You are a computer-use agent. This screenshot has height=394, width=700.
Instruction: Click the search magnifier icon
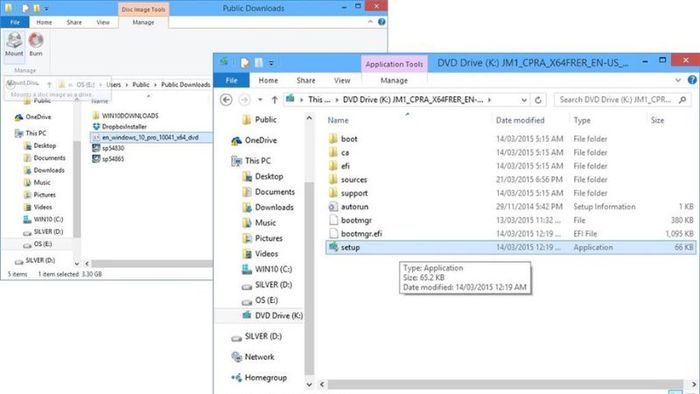tap(682, 100)
